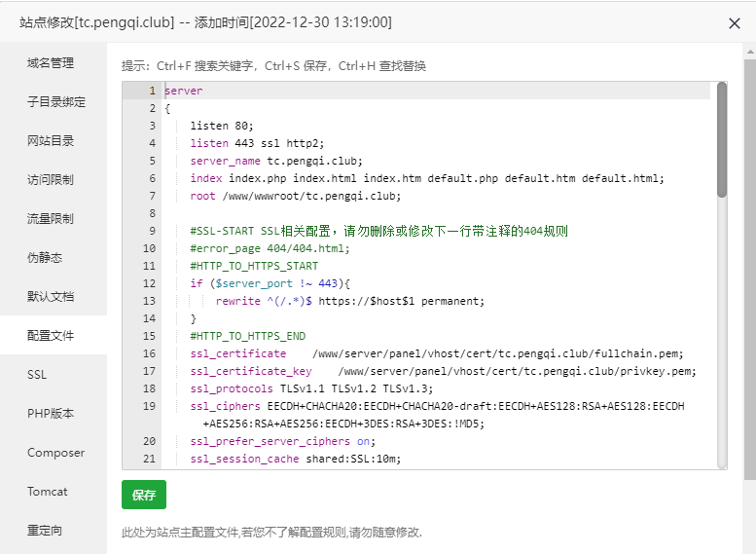Switch to the Tomcat tab

coord(48,492)
